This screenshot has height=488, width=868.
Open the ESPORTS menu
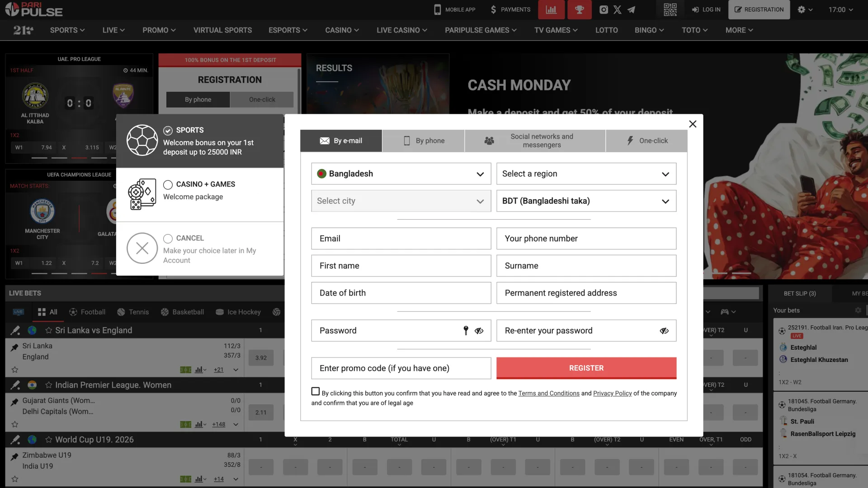288,30
